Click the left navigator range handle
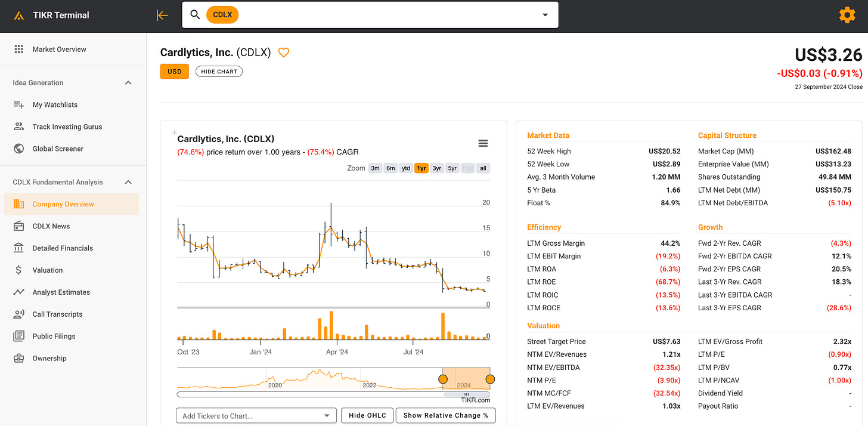868x426 pixels. 442,379
